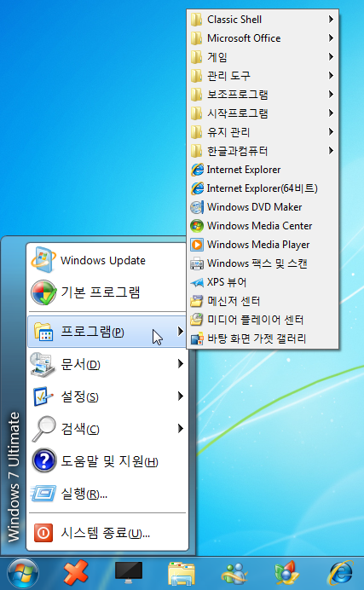Launch Windows Live Messenger from the taskbar
The image size is (364, 590).
pos(234,573)
